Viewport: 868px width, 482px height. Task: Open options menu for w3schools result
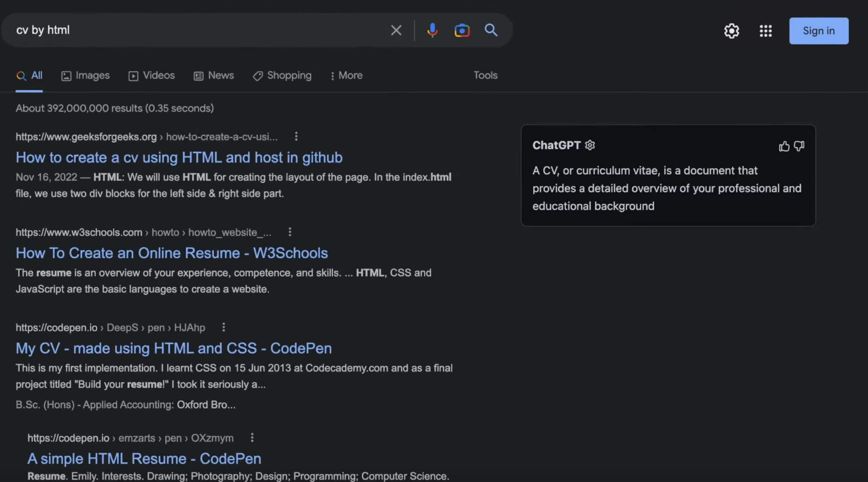(x=290, y=232)
